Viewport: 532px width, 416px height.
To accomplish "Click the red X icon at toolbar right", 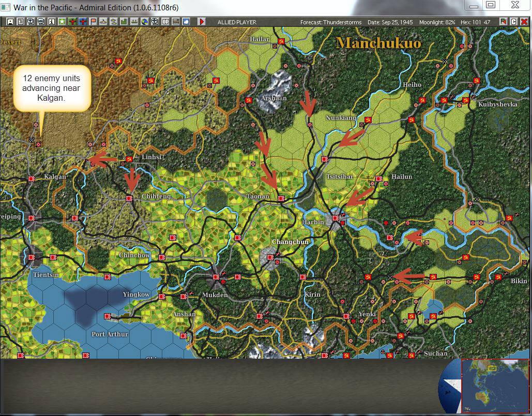I will click(524, 22).
